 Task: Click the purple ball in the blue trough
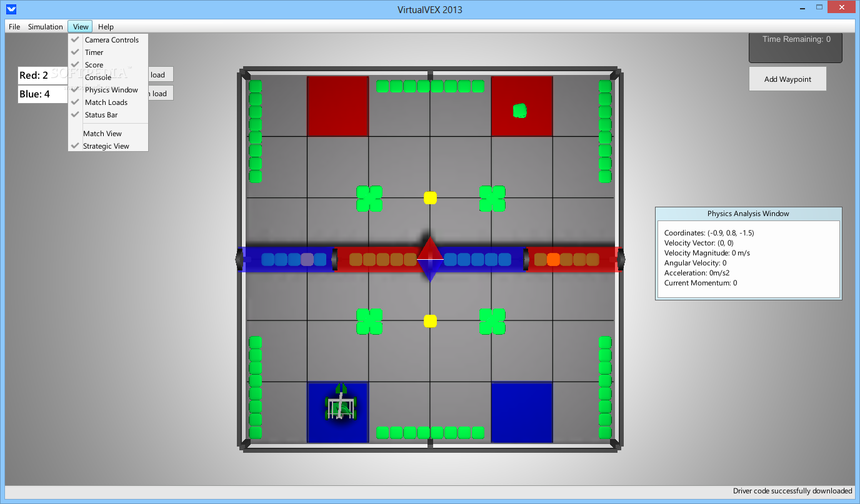click(x=307, y=260)
